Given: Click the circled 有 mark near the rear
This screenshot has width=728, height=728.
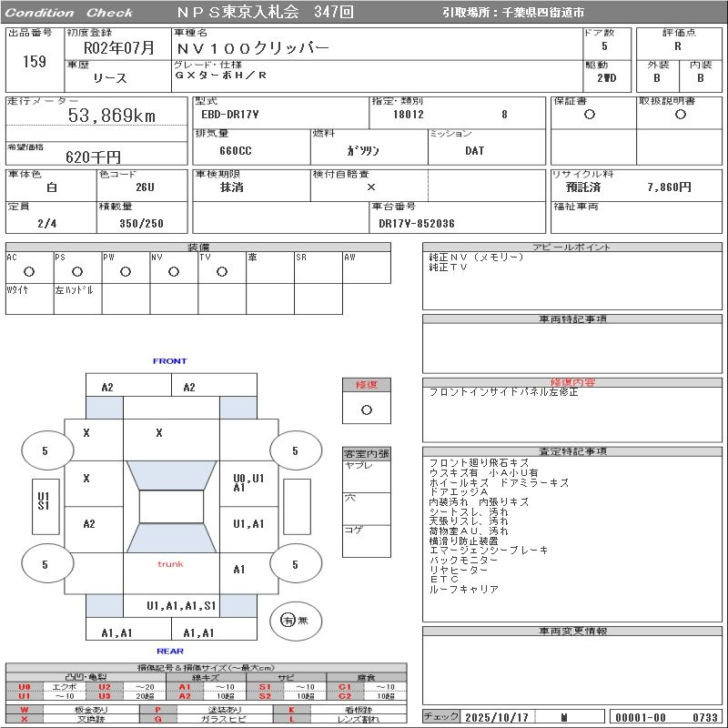Looking at the screenshot, I should pyautogui.click(x=288, y=620).
